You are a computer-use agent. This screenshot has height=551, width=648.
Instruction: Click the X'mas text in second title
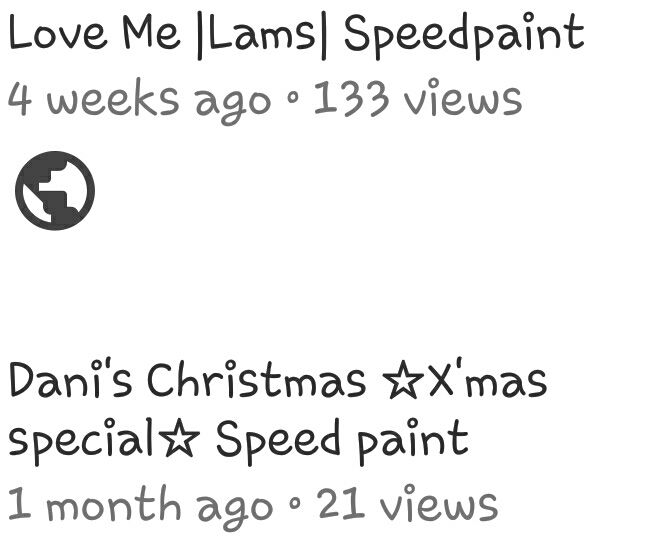[x=488, y=378]
